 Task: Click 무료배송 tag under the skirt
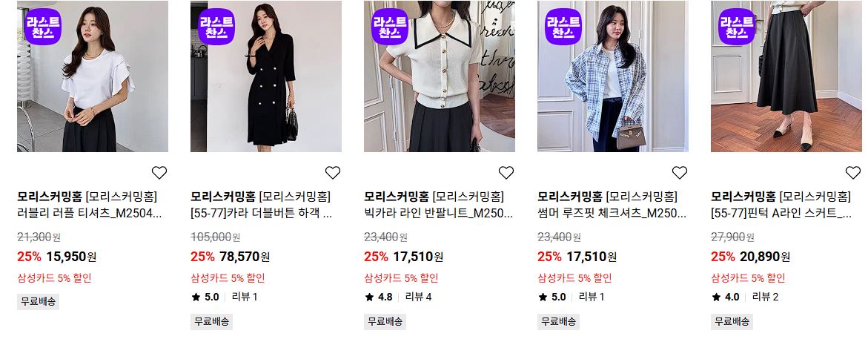tap(732, 321)
